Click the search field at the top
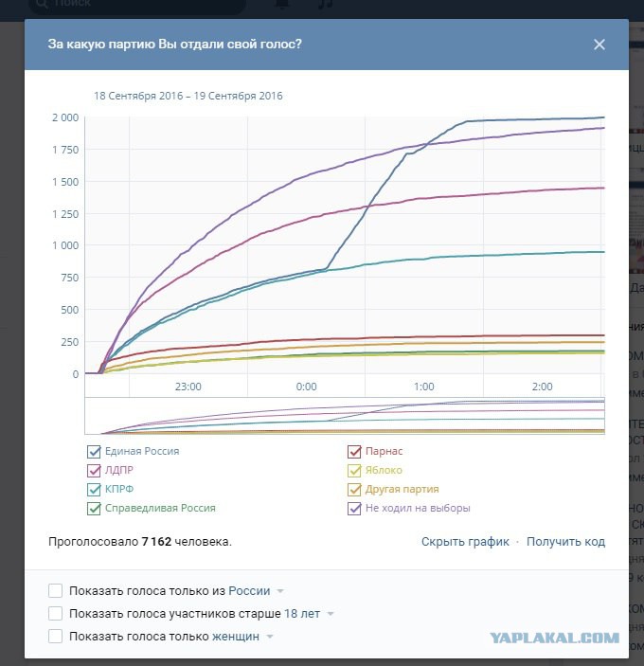This screenshot has width=644, height=666. (x=137, y=5)
